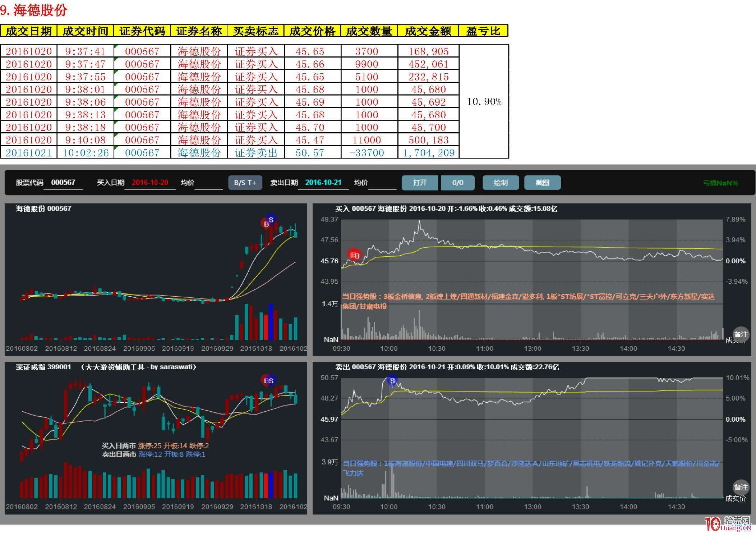Select the 买入日期 field 2016-10-20
Image resolution: width=756 pixels, height=535 pixels.
pyautogui.click(x=150, y=183)
